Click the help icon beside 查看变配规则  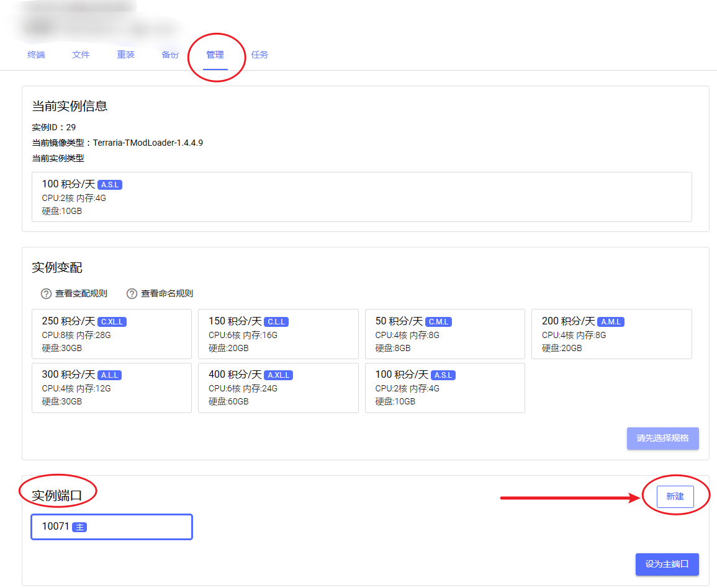[46, 294]
